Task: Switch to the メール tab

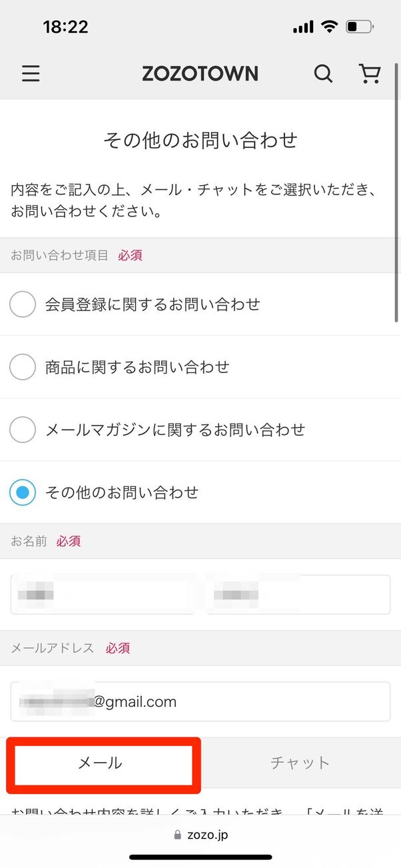Action: (x=103, y=763)
